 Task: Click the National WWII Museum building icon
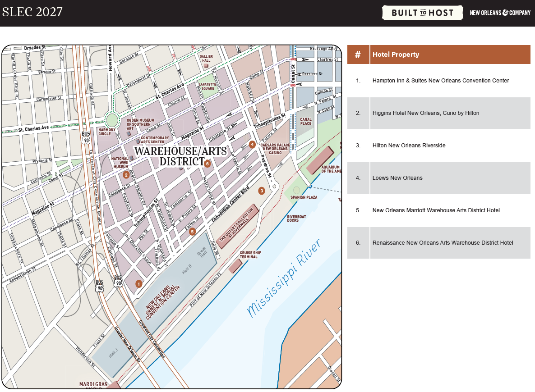(x=131, y=158)
